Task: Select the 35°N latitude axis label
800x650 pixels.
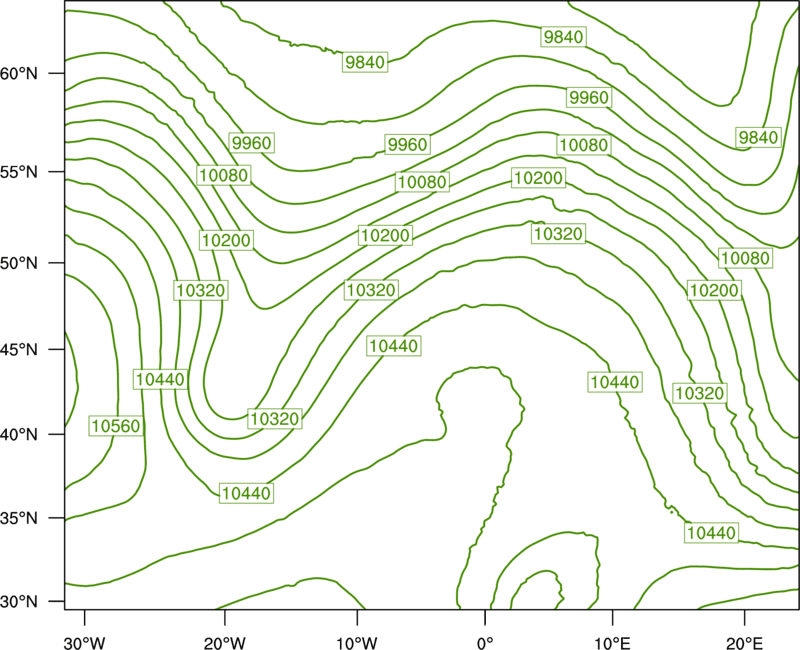Action: click(19, 518)
